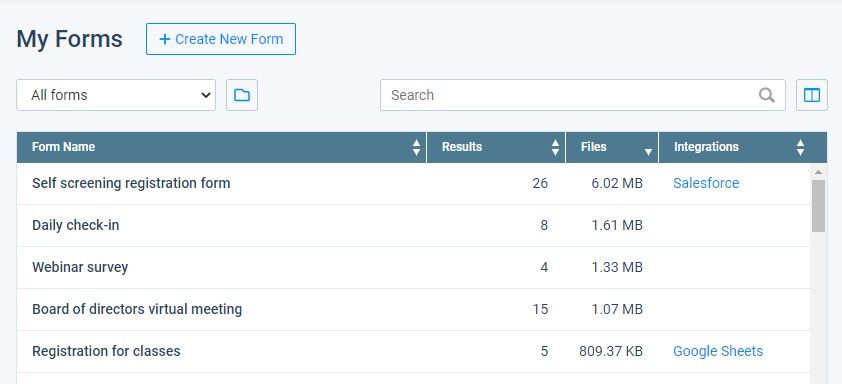
Task: Click the 1.61 MB files value
Action: pyautogui.click(x=616, y=225)
